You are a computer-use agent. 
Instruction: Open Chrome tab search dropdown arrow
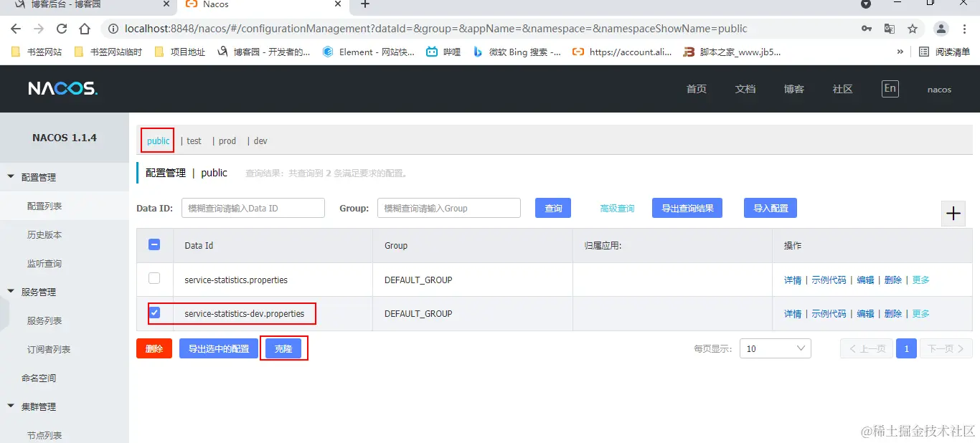(866, 4)
